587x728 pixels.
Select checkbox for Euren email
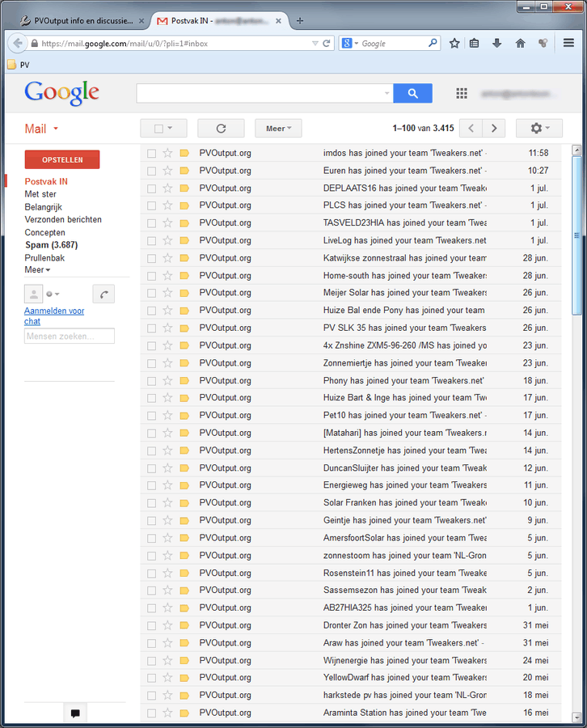(151, 171)
